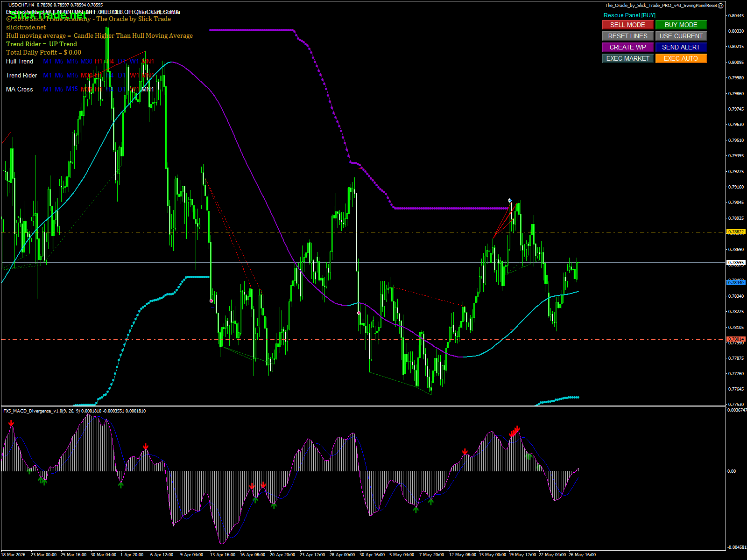This screenshot has width=747, height=560.
Task: Click the 13 Apr 16:00 time label
Action: (x=223, y=555)
